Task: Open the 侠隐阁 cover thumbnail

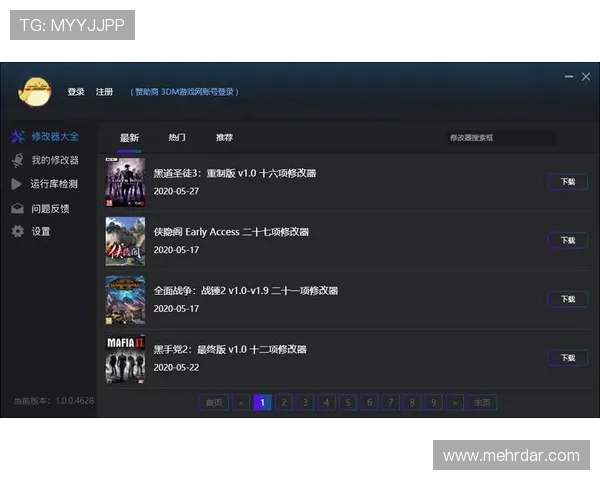Action: click(x=125, y=241)
